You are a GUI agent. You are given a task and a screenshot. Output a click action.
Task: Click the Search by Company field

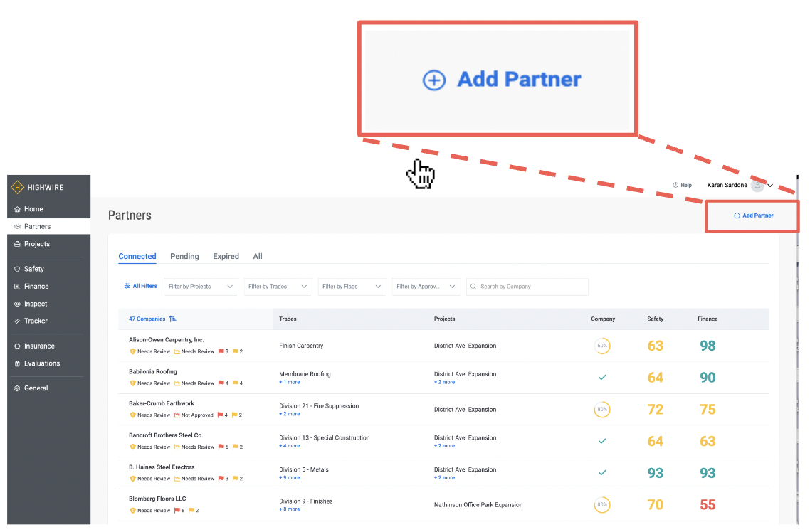point(527,287)
